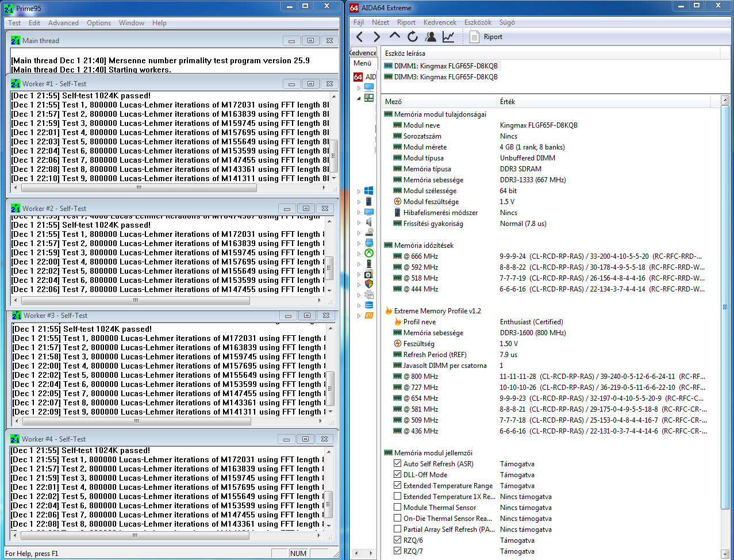The image size is (734, 560).
Task: Click the AIDA64 up-level arrow
Action: coord(395,36)
